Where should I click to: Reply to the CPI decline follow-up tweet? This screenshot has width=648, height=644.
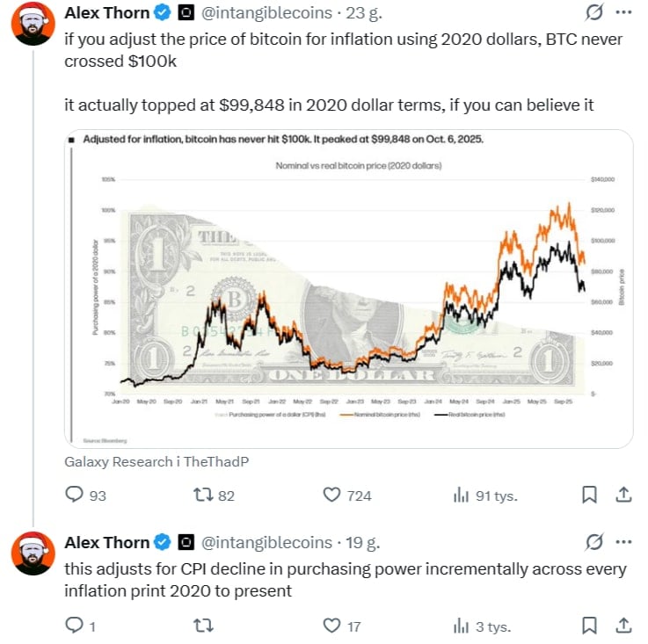click(75, 626)
